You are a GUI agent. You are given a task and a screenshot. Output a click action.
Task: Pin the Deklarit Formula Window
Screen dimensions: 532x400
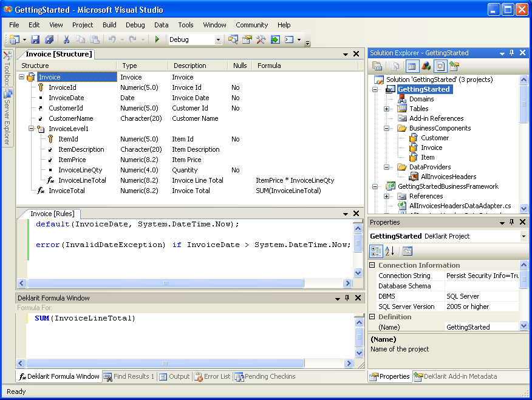click(x=347, y=298)
